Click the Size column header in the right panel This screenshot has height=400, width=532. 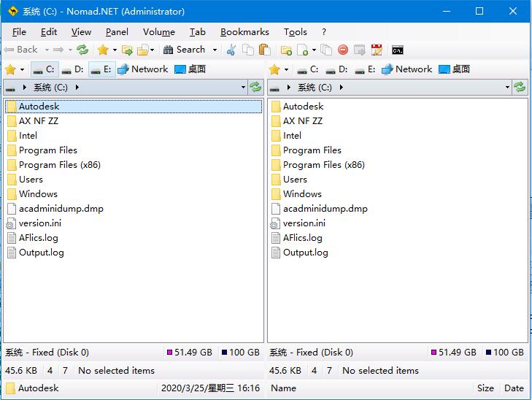485,388
